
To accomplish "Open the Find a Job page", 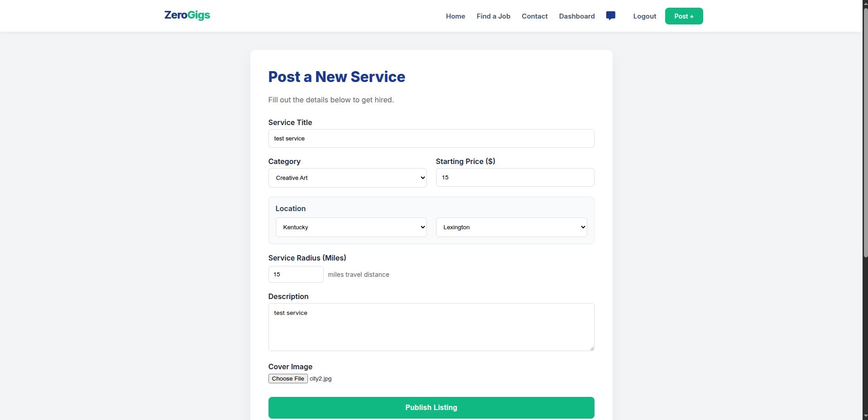I will (x=493, y=16).
